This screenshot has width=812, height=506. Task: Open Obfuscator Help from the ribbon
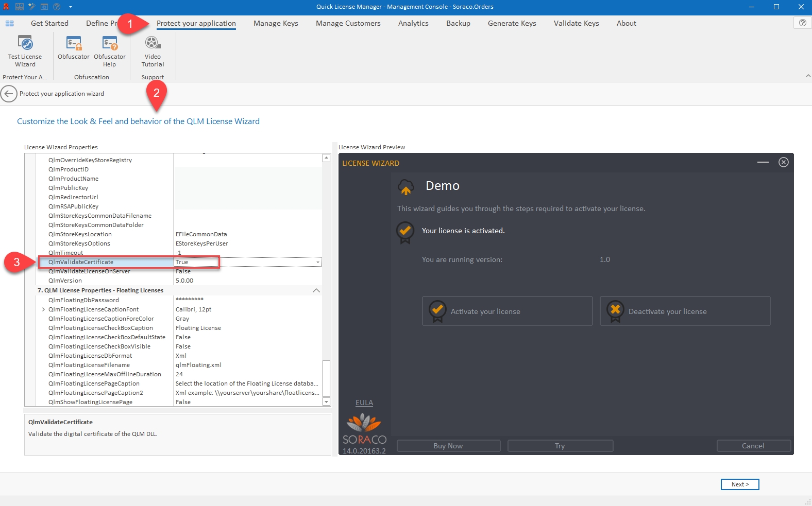pyautogui.click(x=109, y=51)
